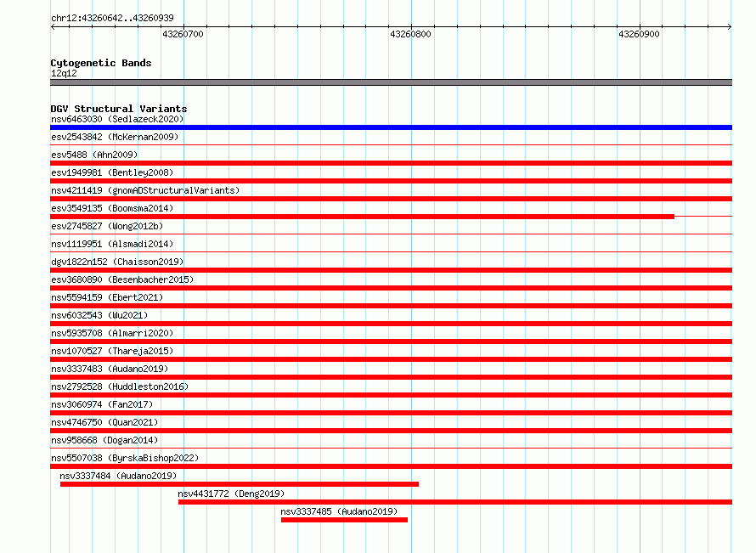Image resolution: width=756 pixels, height=553 pixels.
Task: Click nsv3337484 (Audano2019) label
Action: click(x=118, y=476)
